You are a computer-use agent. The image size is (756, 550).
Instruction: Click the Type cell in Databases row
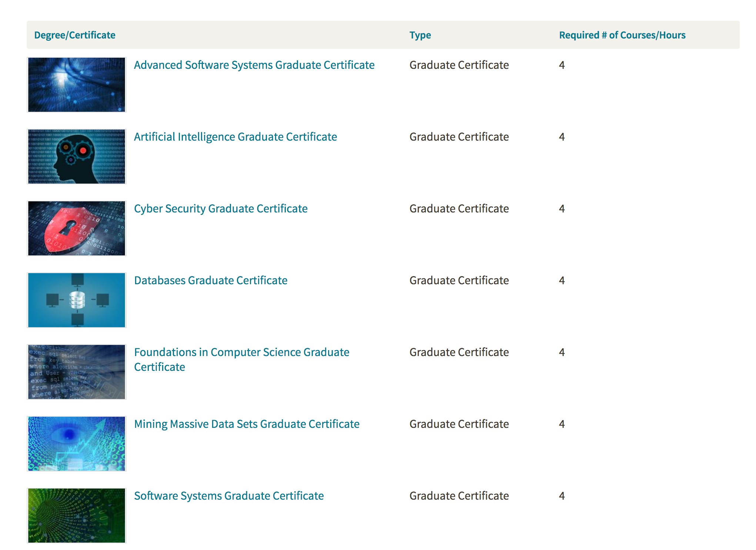pyautogui.click(x=459, y=281)
